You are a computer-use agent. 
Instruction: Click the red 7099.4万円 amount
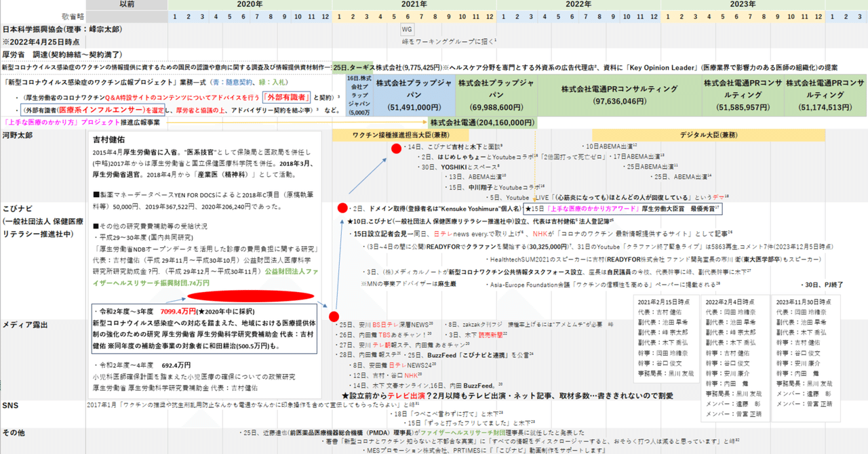click(x=180, y=313)
